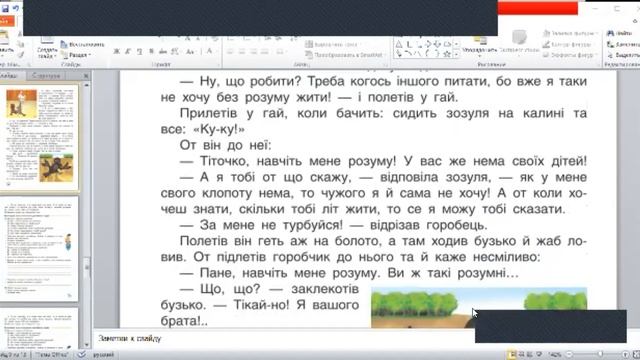The width and height of the screenshot is (640, 360).
Task: Click the русский language indicator in status bar
Action: click(x=103, y=355)
